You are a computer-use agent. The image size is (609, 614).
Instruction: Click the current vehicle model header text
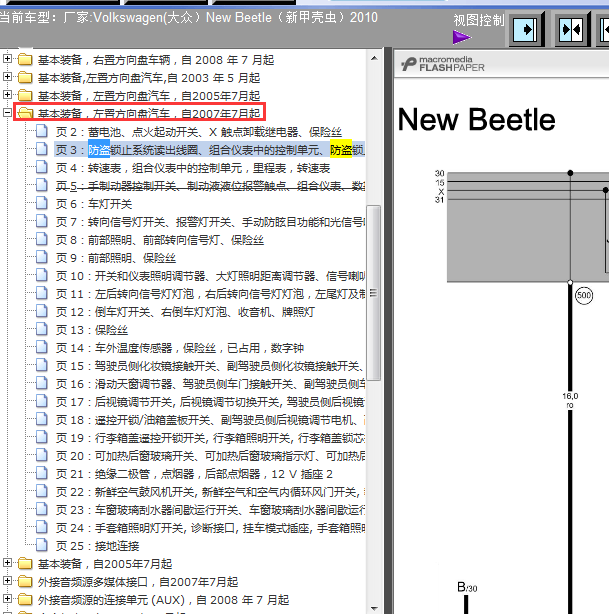pyautogui.click(x=188, y=18)
